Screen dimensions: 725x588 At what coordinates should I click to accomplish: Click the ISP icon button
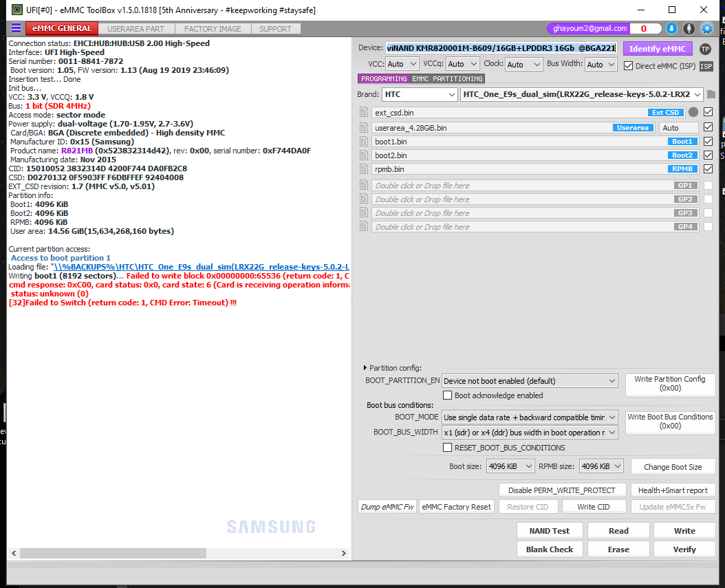(x=706, y=66)
